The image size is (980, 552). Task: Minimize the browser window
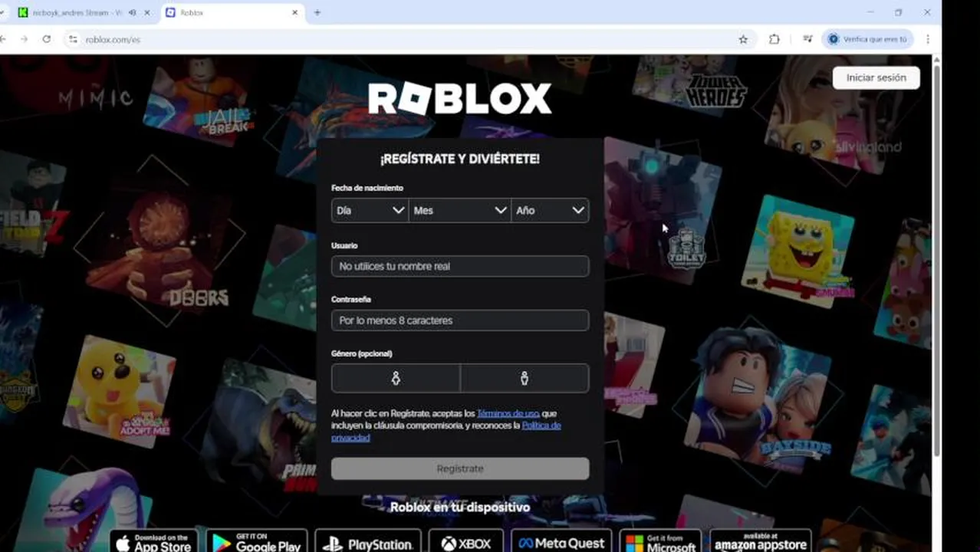tap(870, 12)
